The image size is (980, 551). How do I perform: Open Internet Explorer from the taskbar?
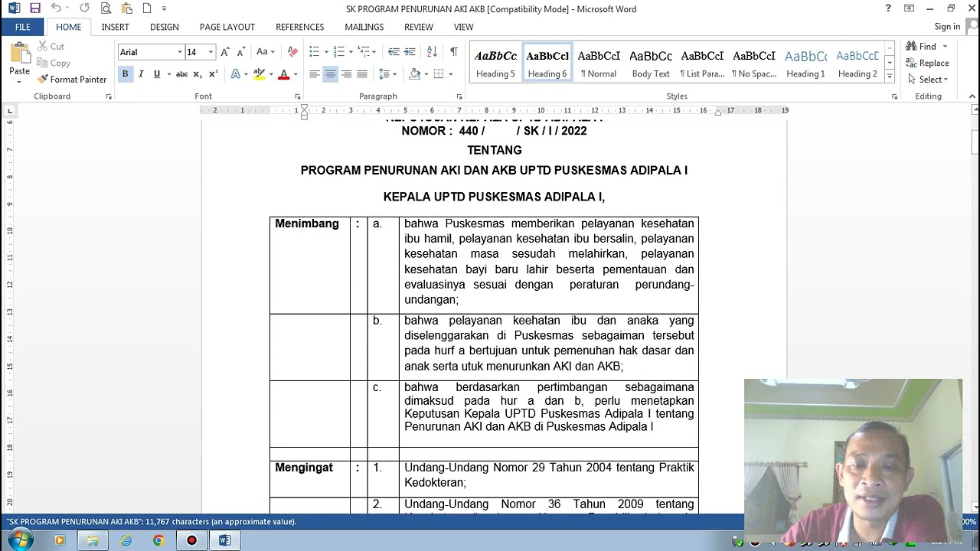click(126, 540)
